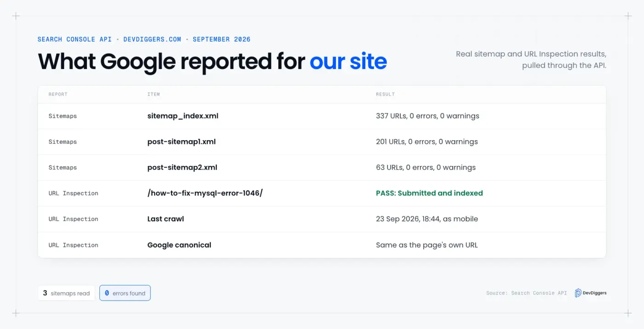Image resolution: width=644 pixels, height=329 pixels.
Task: Click the ITEM column header
Action: pyautogui.click(x=154, y=94)
